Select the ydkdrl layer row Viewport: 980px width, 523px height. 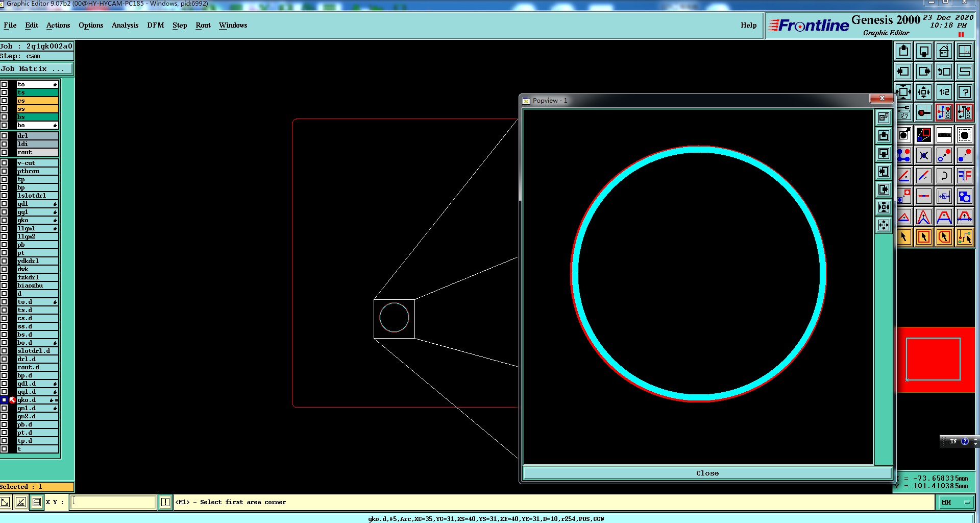[x=37, y=261]
